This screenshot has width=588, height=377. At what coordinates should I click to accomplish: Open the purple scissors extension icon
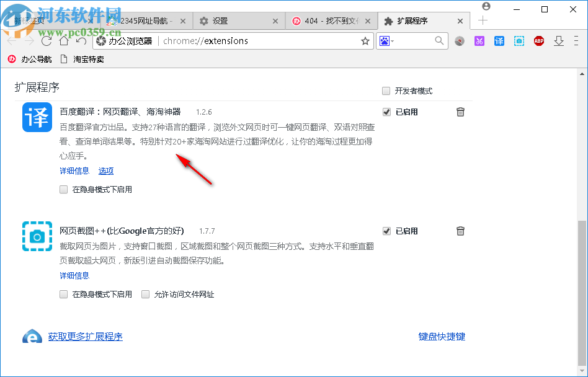(479, 41)
